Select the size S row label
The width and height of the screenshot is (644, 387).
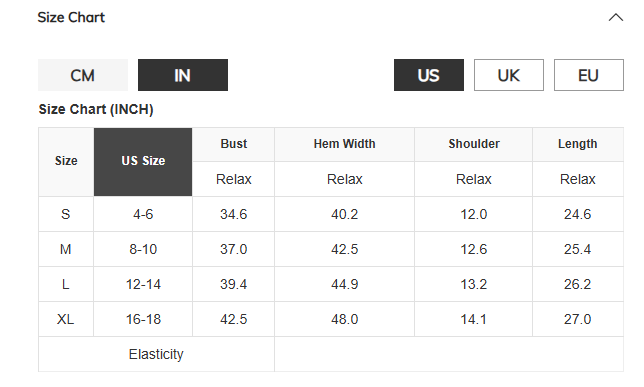click(x=66, y=214)
